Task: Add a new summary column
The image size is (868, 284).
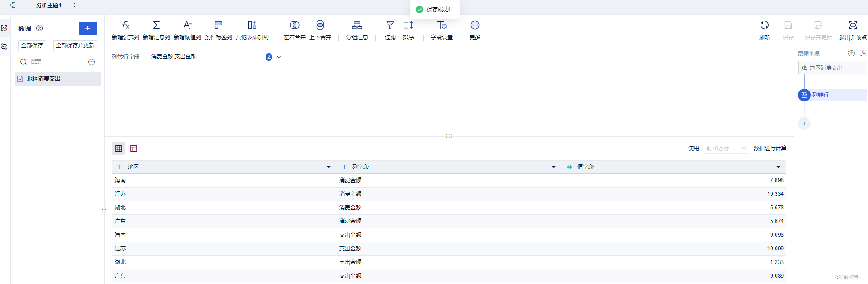Action: [x=156, y=30]
